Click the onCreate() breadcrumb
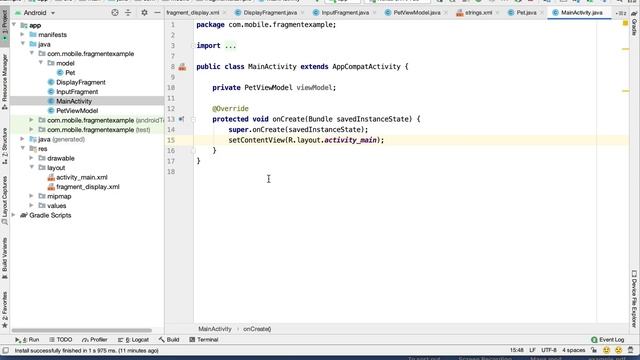 tap(257, 329)
